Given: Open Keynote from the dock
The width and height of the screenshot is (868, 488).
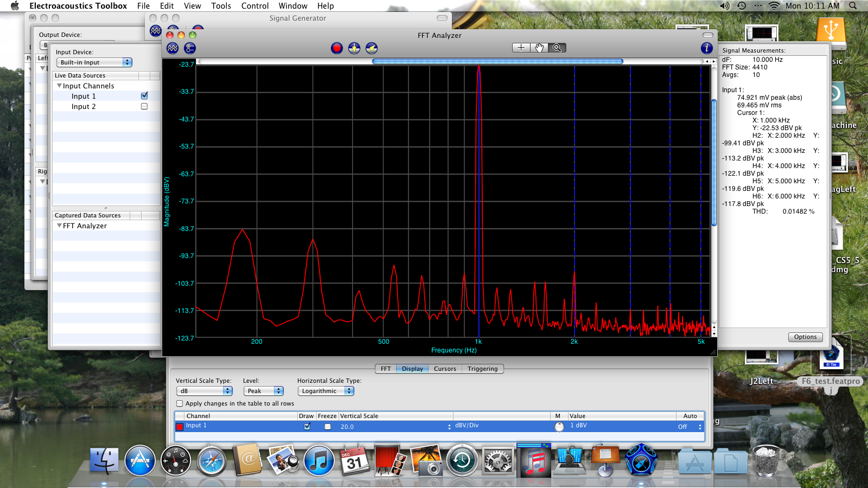Looking at the screenshot, I should 605,461.
